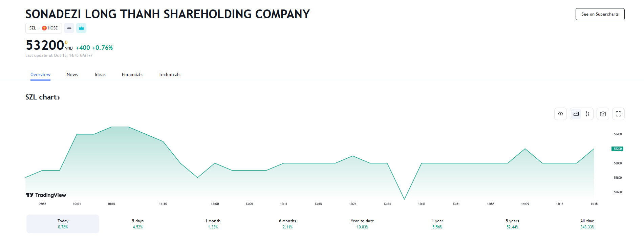Select the 5 days range
Screen dimensions: 644x245
click(x=138, y=224)
